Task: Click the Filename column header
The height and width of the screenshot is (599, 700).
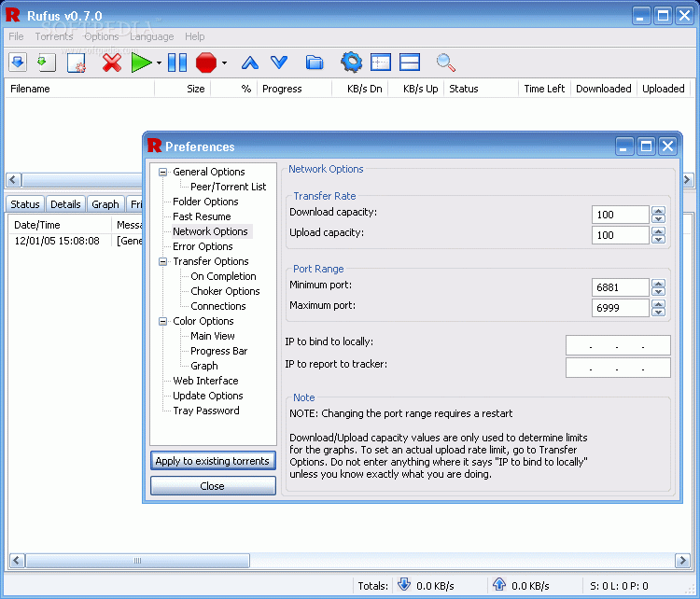Action: coord(79,89)
